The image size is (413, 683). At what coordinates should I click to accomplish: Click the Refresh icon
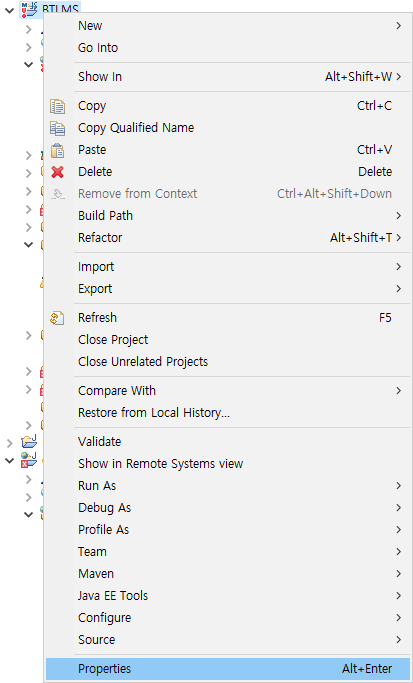pyautogui.click(x=58, y=318)
